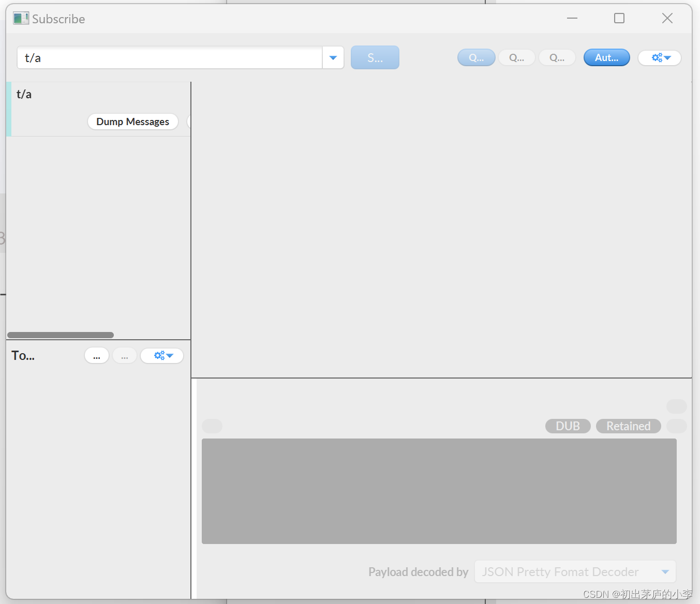700x604 pixels.
Task: Open the gear dropdown beside To... label
Action: [x=162, y=356]
